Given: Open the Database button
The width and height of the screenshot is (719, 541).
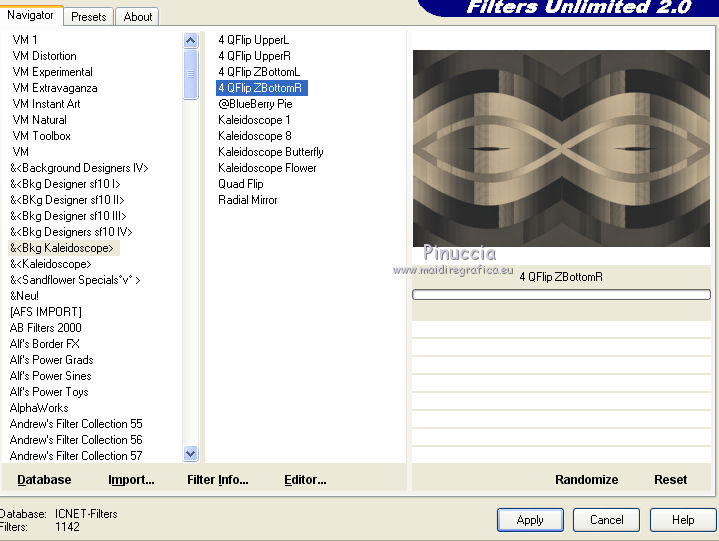Looking at the screenshot, I should pos(44,480).
